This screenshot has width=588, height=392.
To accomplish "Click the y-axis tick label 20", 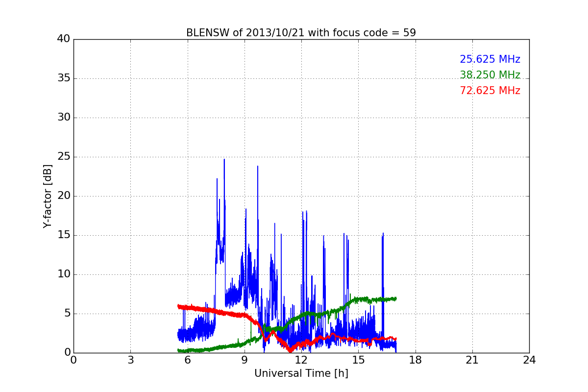I will [64, 196].
